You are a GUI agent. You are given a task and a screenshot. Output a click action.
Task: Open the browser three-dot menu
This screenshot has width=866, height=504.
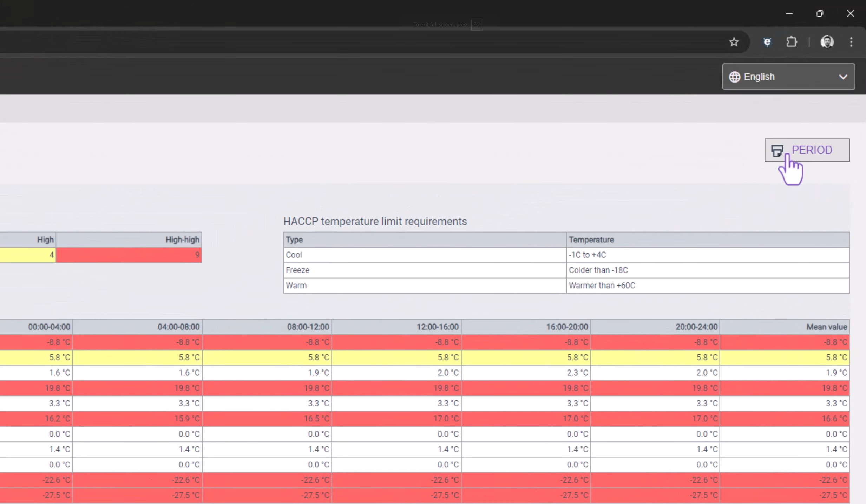click(851, 42)
